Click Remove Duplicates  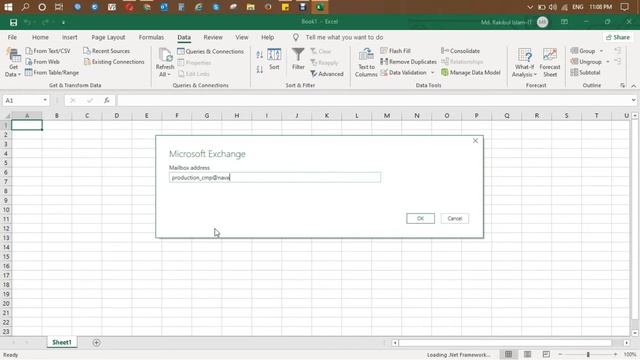point(408,62)
